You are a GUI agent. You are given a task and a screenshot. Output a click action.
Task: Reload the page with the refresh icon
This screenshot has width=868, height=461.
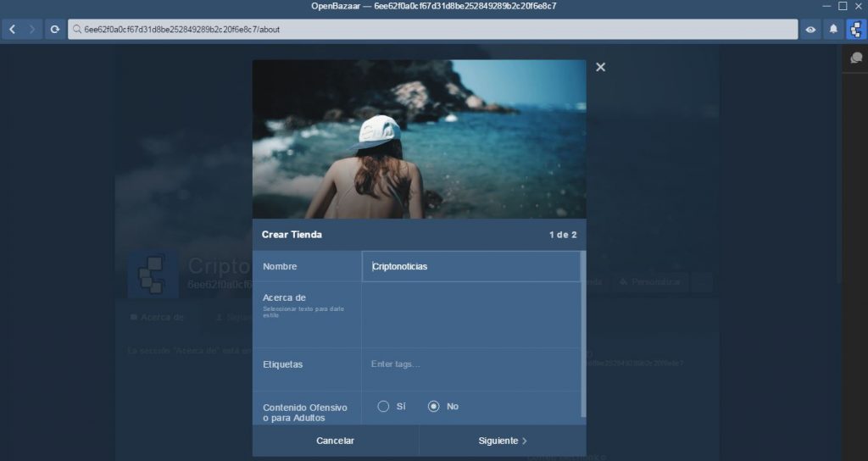click(x=54, y=30)
